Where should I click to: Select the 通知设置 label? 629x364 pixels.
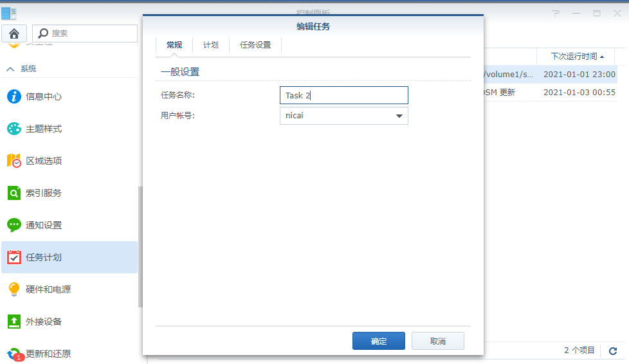[44, 225]
